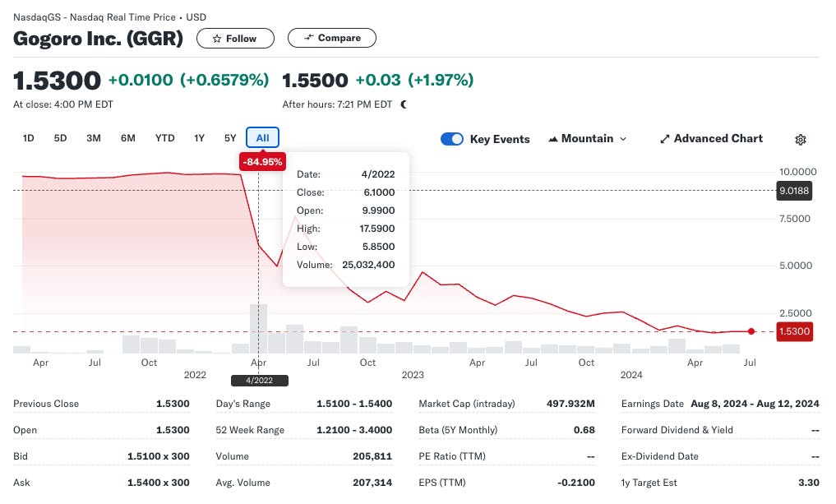The height and width of the screenshot is (504, 836).
Task: Follow Gogoro Inc. stock
Action: pyautogui.click(x=235, y=39)
